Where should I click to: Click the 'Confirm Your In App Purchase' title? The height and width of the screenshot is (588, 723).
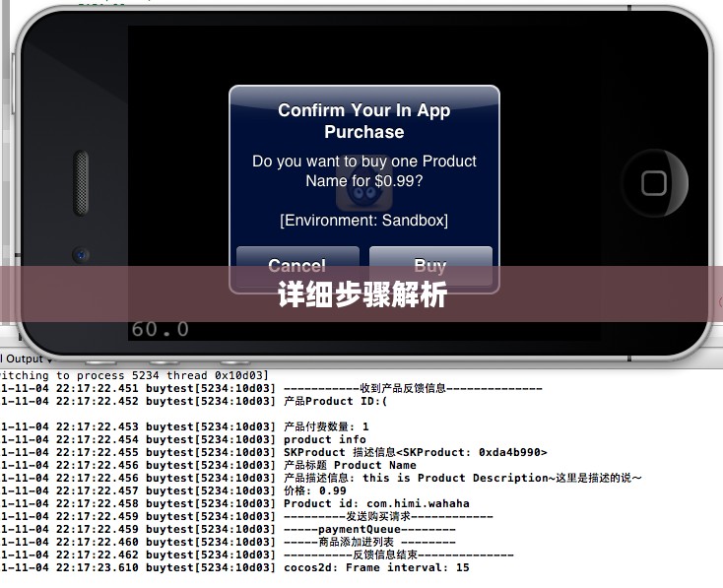pyautogui.click(x=363, y=121)
